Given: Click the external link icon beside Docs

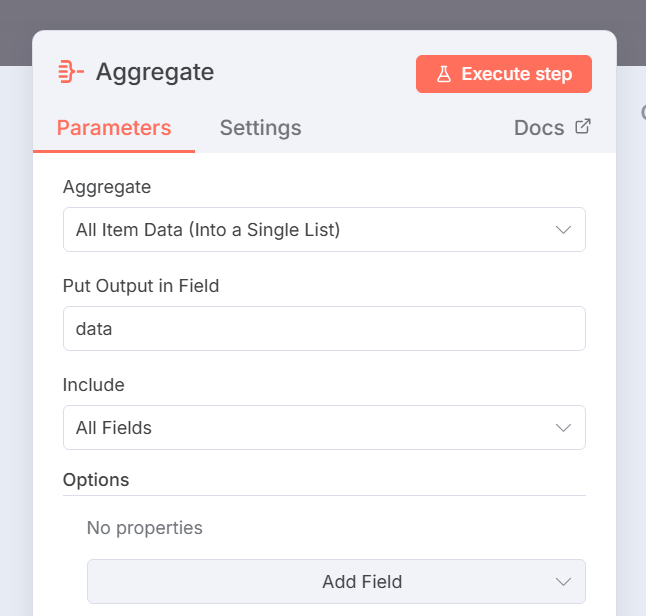Looking at the screenshot, I should click(583, 127).
